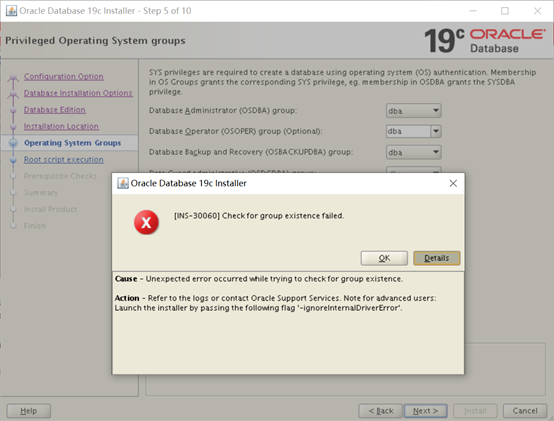This screenshot has height=421, width=554.
Task: Minimize the installer window
Action: pyautogui.click(x=473, y=11)
